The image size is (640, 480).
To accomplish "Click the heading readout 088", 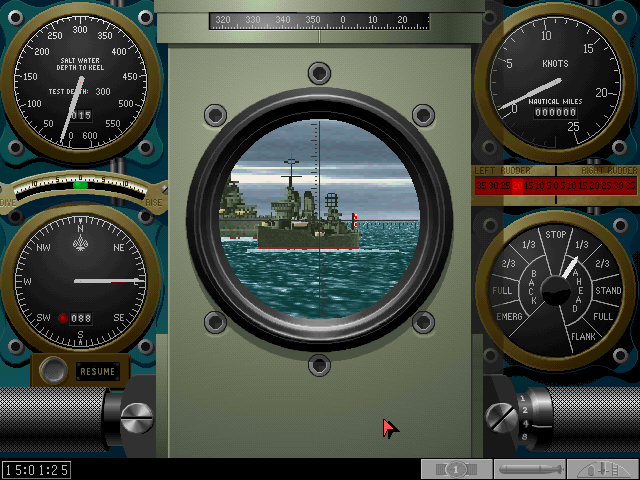I will pyautogui.click(x=81, y=318).
